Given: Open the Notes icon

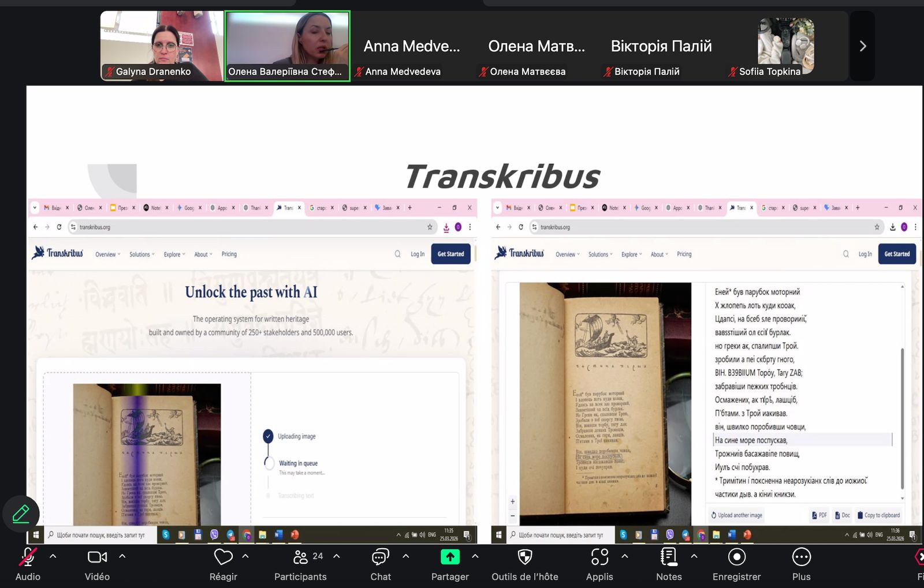Looking at the screenshot, I should pos(669,557).
